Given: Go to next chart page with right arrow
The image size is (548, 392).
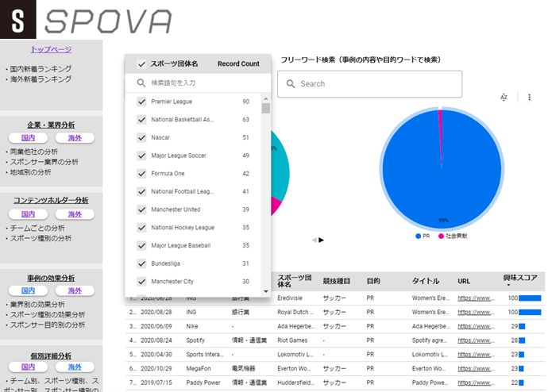Looking at the screenshot, I should pyautogui.click(x=321, y=240).
